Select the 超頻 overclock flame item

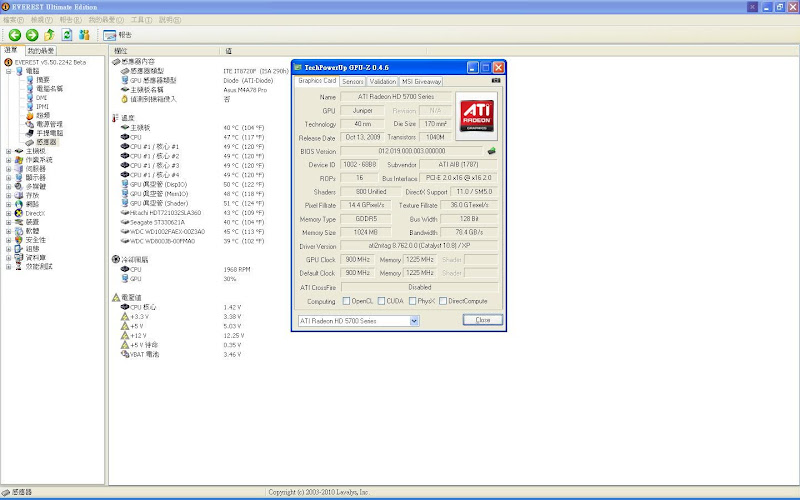click(x=43, y=115)
